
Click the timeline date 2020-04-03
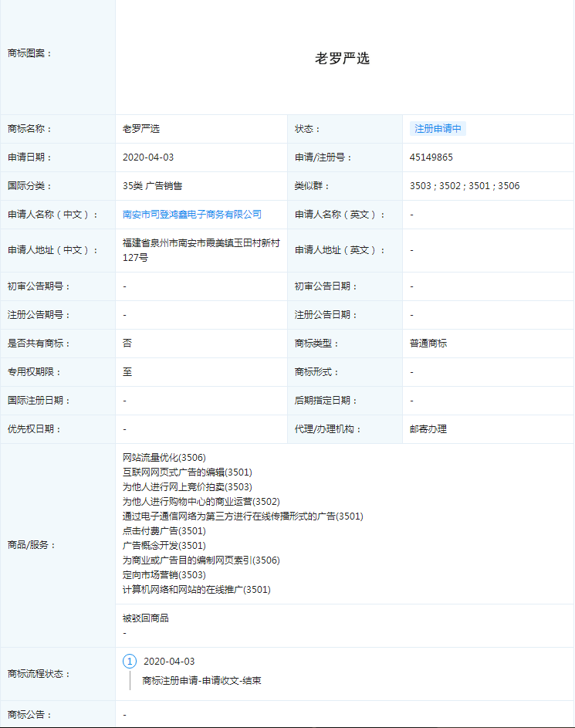[169, 662]
